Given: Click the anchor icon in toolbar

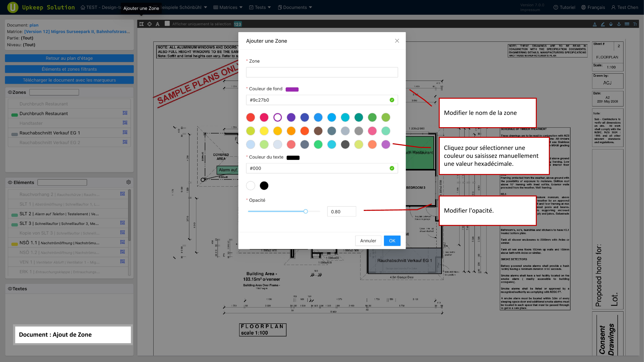Looking at the screenshot, I should pyautogui.click(x=619, y=24).
